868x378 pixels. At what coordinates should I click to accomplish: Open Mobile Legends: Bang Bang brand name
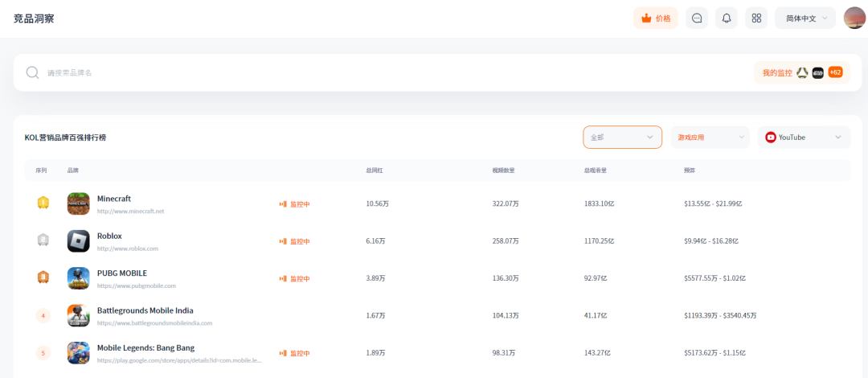click(145, 347)
